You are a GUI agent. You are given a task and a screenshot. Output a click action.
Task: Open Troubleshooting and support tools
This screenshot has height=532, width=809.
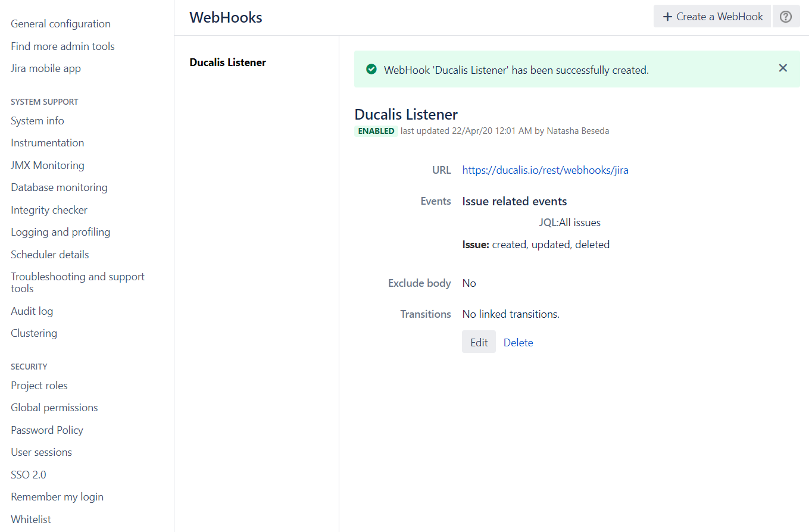pyautogui.click(x=78, y=283)
